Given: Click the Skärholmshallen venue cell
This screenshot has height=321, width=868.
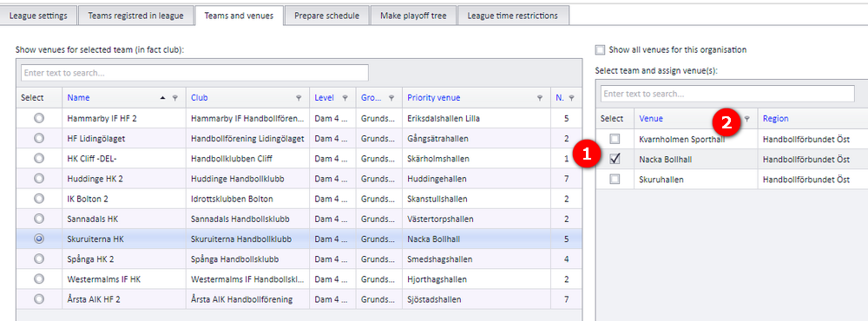Looking at the screenshot, I should [x=476, y=158].
